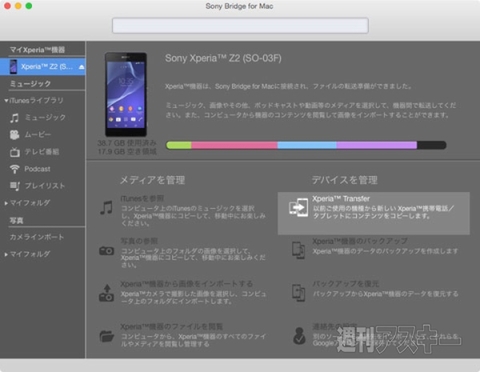Click the 38.7 GB used storage text
Viewport: 480px width, 372px height.
click(x=127, y=143)
